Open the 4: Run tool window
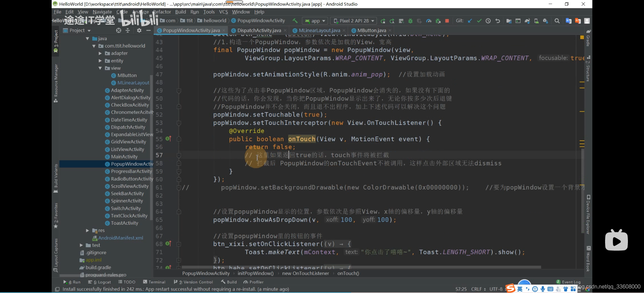 pyautogui.click(x=72, y=282)
